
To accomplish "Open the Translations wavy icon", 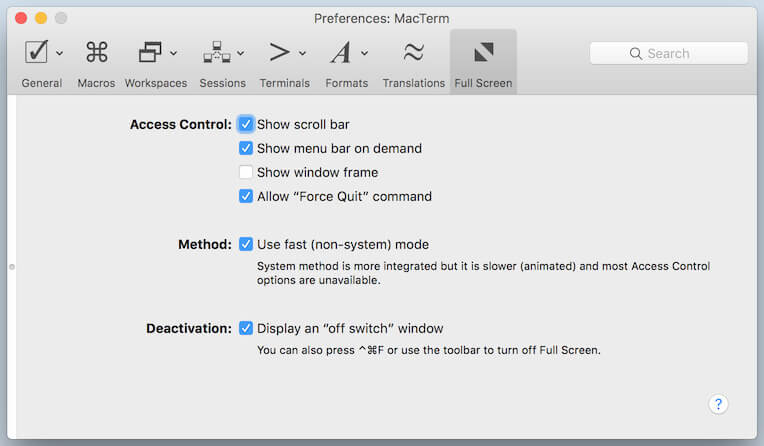I will point(413,52).
